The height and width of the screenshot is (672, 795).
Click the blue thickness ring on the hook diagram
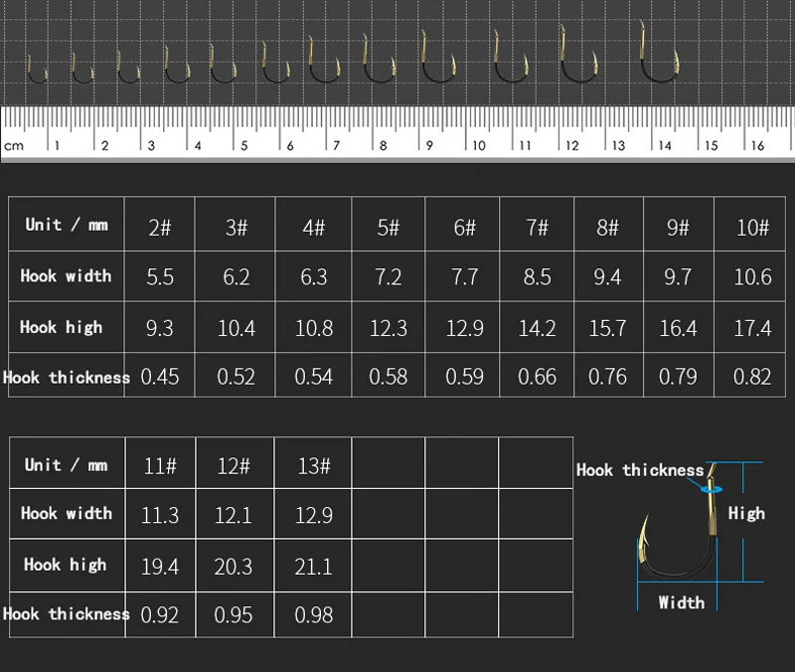(712, 489)
